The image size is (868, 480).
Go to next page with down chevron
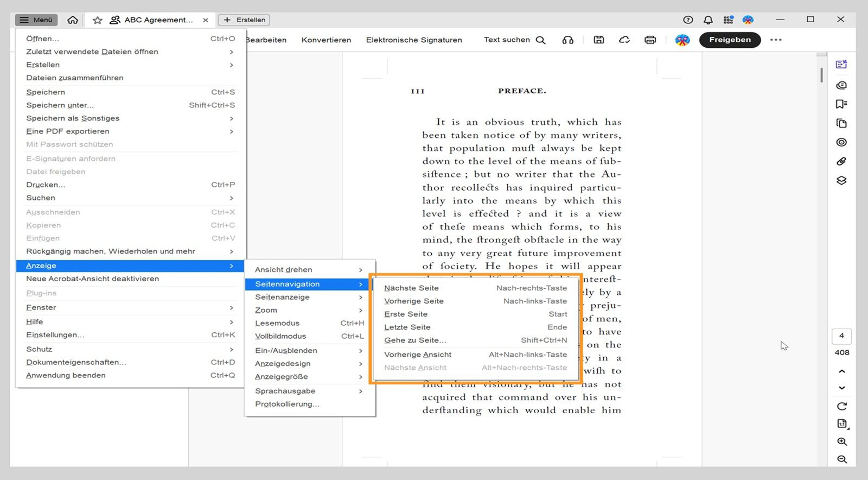click(x=842, y=388)
